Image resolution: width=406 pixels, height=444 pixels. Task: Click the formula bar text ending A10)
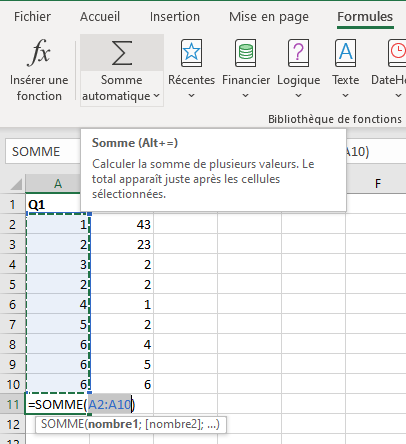[358, 152]
